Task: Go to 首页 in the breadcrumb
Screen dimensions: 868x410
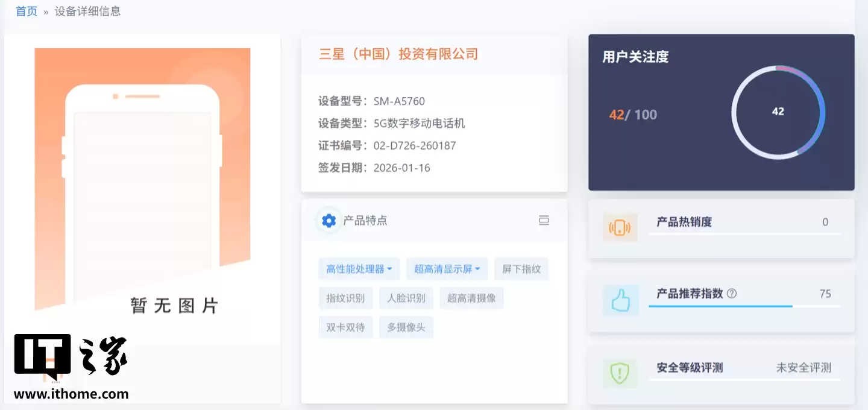Action: point(27,10)
